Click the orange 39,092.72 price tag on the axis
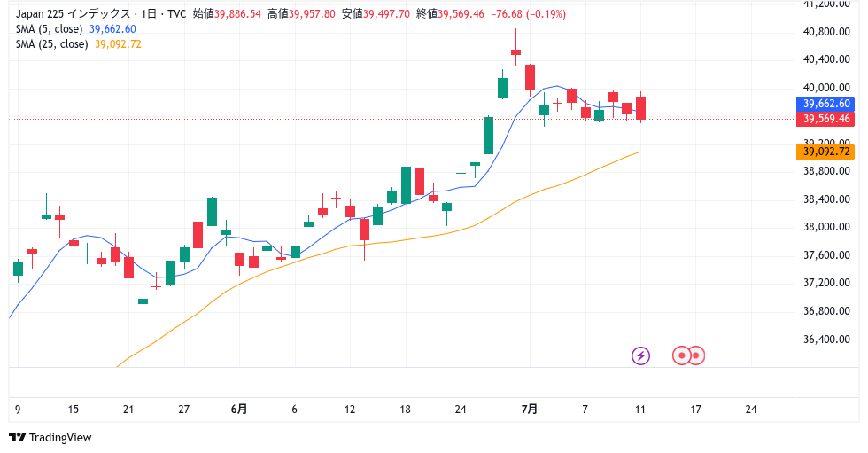 (x=825, y=152)
